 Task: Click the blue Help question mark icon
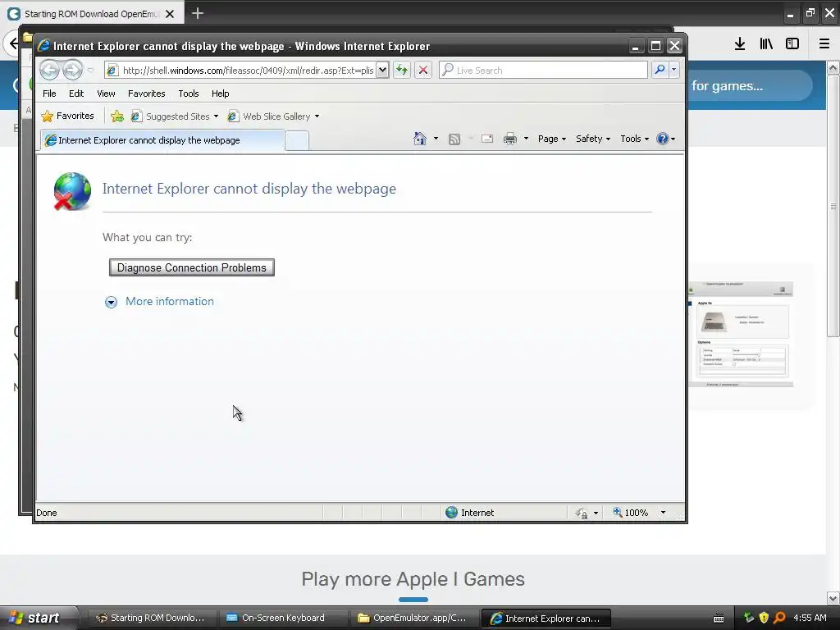[x=663, y=139]
